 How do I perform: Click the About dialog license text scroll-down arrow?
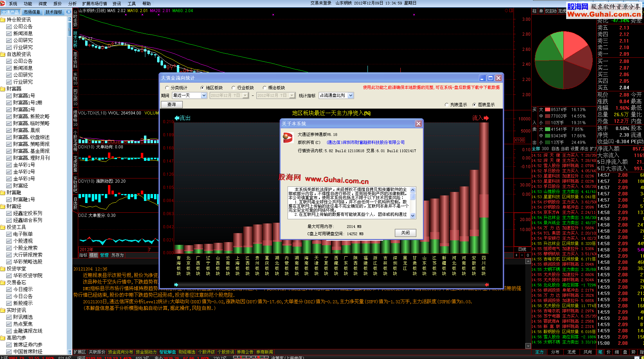[412, 215]
